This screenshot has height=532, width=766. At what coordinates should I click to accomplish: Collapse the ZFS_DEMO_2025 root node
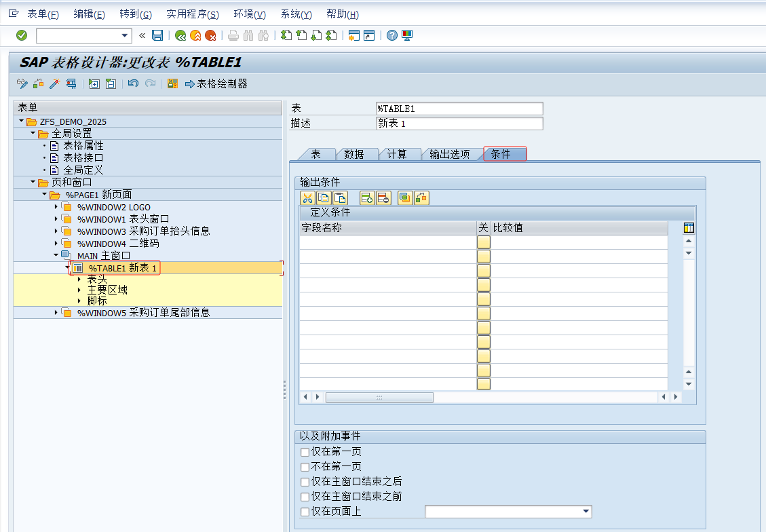click(21, 121)
